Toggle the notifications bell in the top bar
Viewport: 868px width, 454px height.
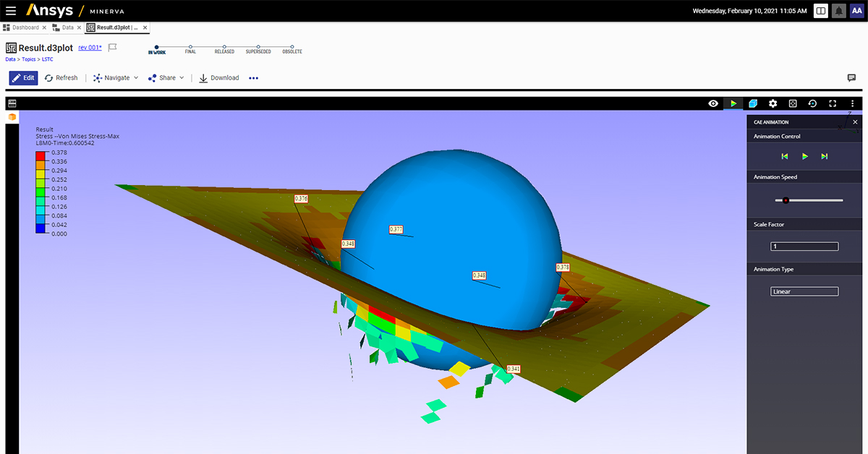point(839,10)
